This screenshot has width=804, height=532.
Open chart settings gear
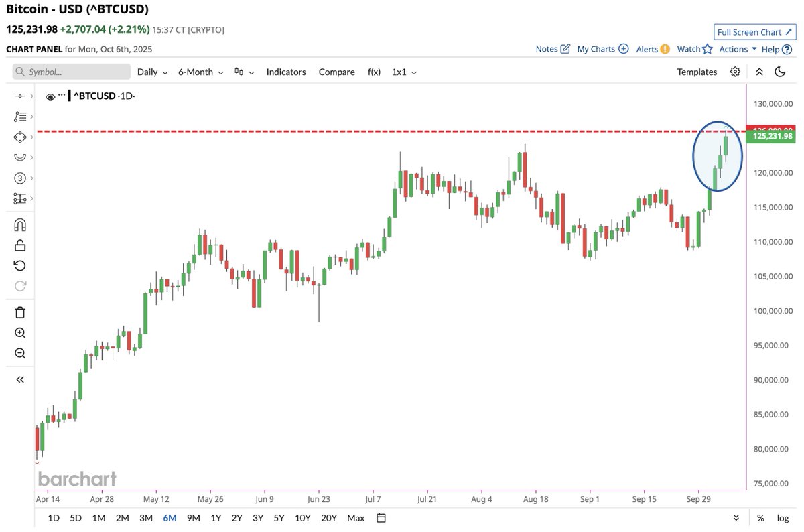[x=735, y=72]
